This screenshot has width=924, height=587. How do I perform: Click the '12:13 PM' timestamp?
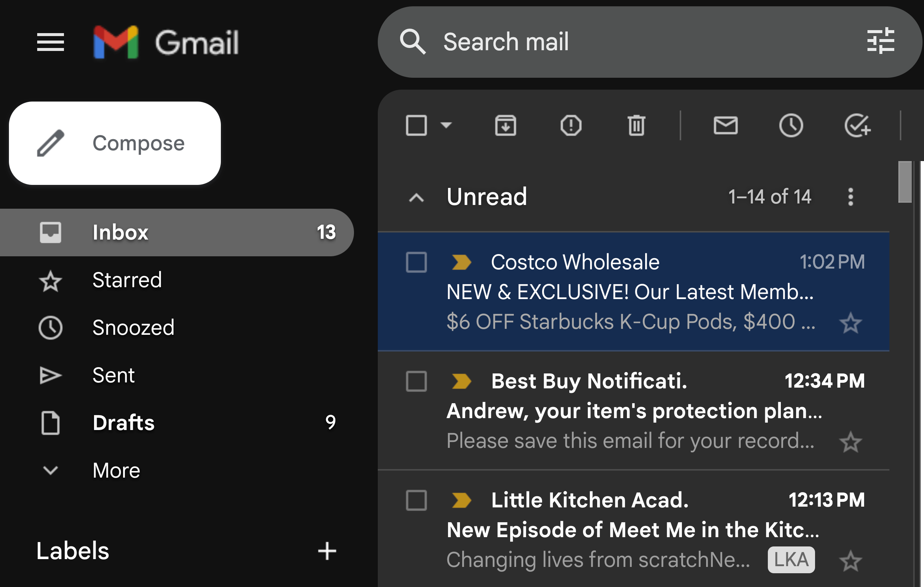pyautogui.click(x=827, y=501)
